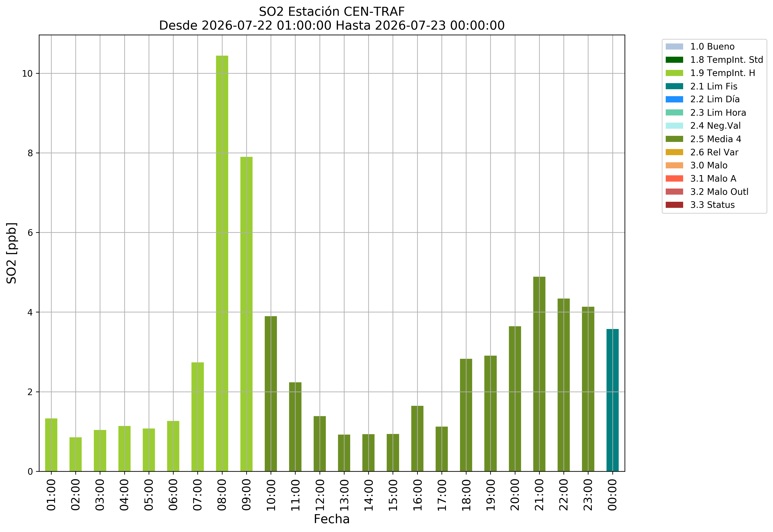Click the y-axis tick label "0"

pos(30,472)
